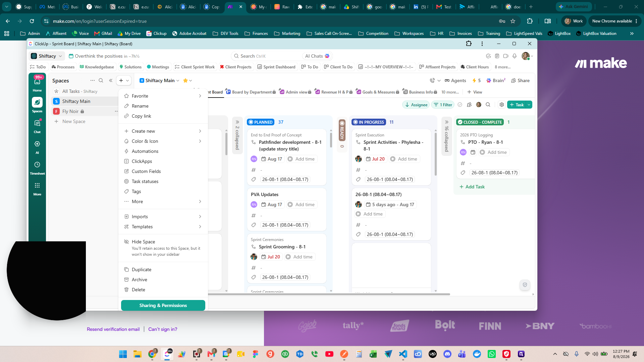Viewport: 644px width, 362px height.
Task: Mark PTO - Ryan task checklist icon at bottom right
Action: tap(525, 285)
